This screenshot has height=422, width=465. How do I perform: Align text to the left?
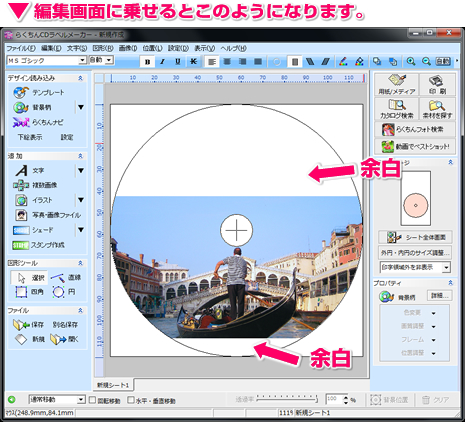click(x=212, y=62)
